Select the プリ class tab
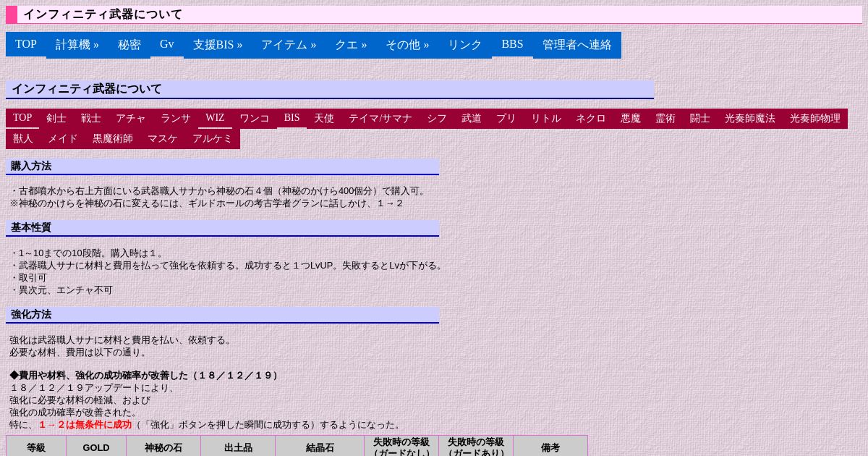Image resolution: width=868 pixels, height=456 pixels. (x=506, y=119)
